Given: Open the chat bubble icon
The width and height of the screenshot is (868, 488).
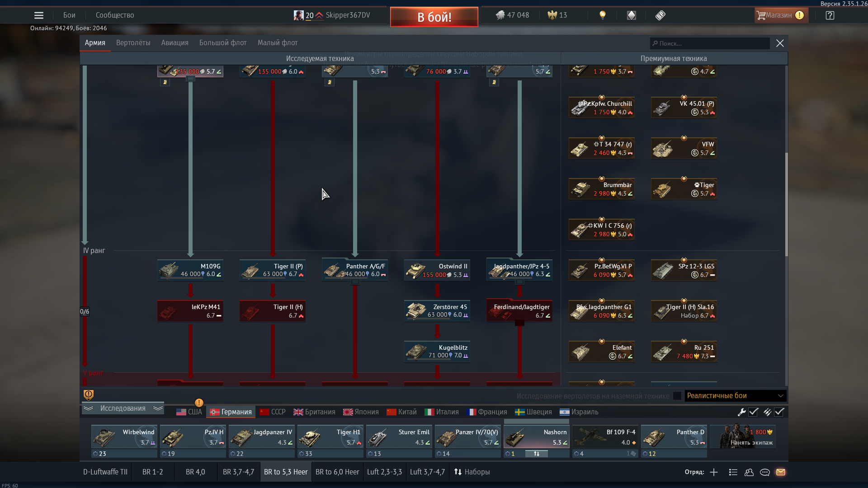Looking at the screenshot, I should (x=765, y=472).
